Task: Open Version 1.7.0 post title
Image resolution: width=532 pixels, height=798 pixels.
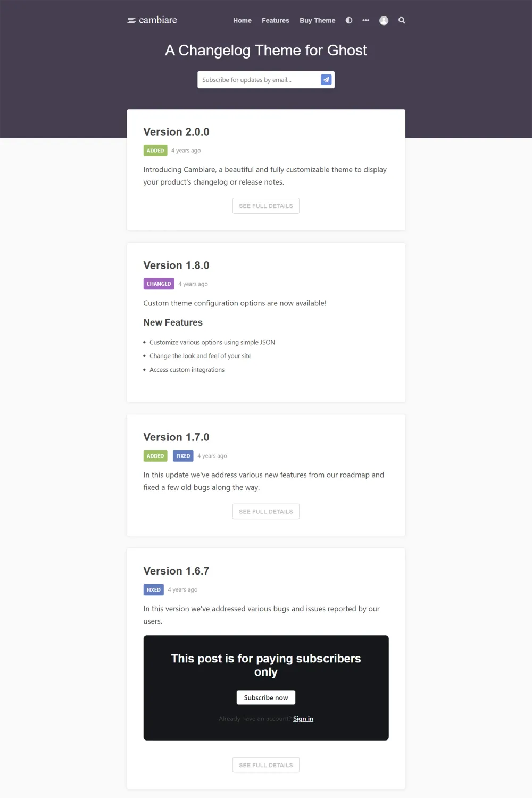Action: (176, 437)
